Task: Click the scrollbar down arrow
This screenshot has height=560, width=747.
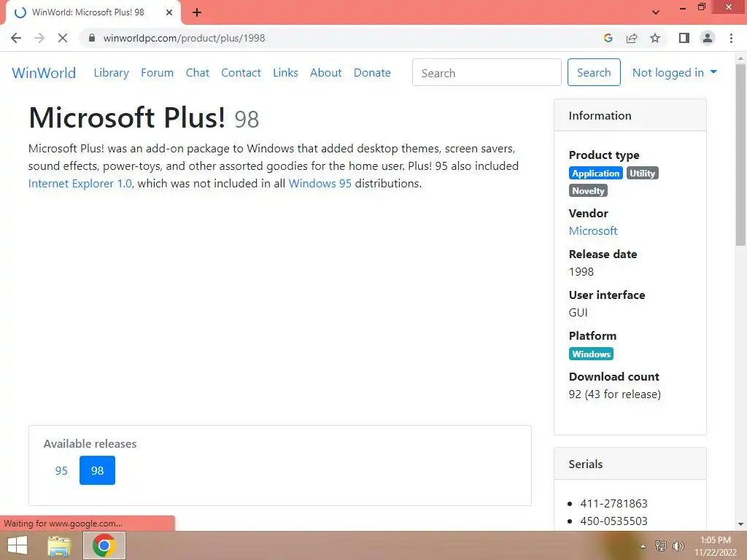Action: click(x=740, y=524)
